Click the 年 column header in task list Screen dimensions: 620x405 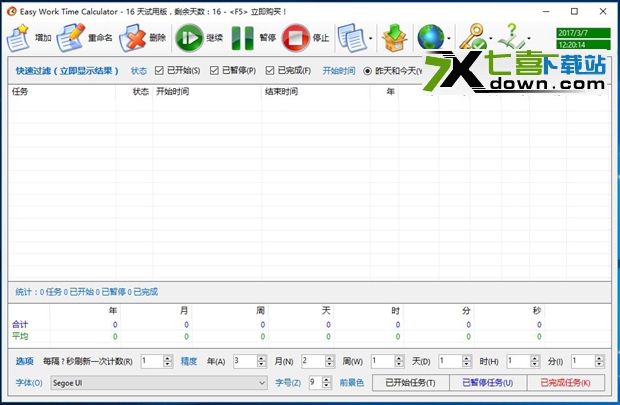[x=384, y=92]
